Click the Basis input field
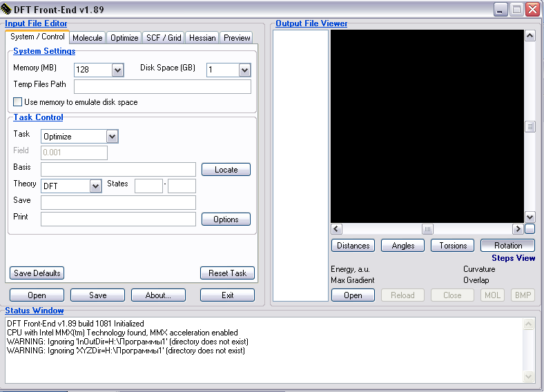Screen dimensions: 544x392 118,170
